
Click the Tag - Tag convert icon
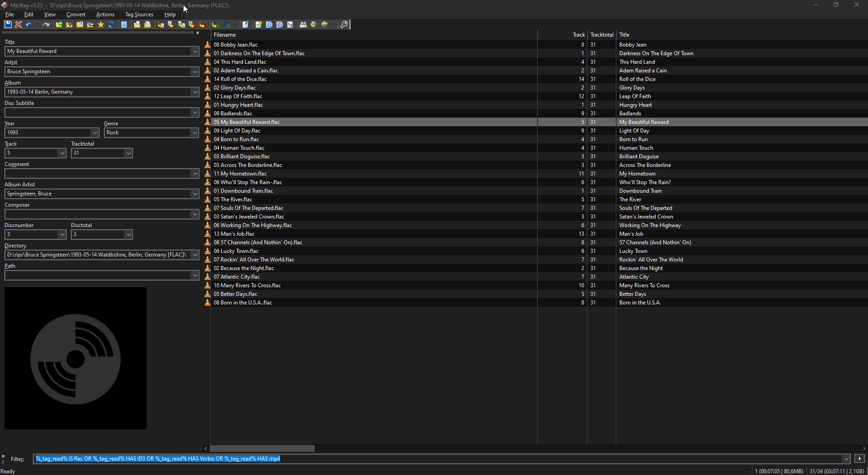point(202,24)
